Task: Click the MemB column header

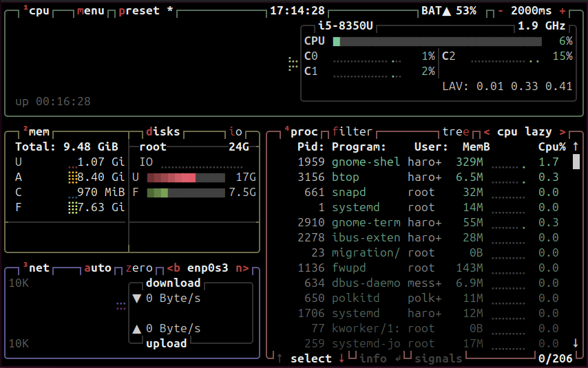Action: pos(476,147)
